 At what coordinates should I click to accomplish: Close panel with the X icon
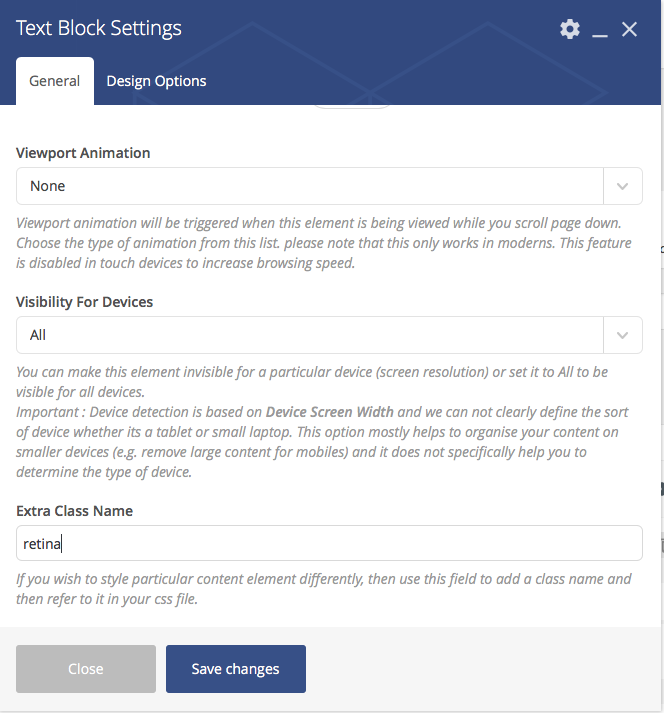[x=629, y=29]
